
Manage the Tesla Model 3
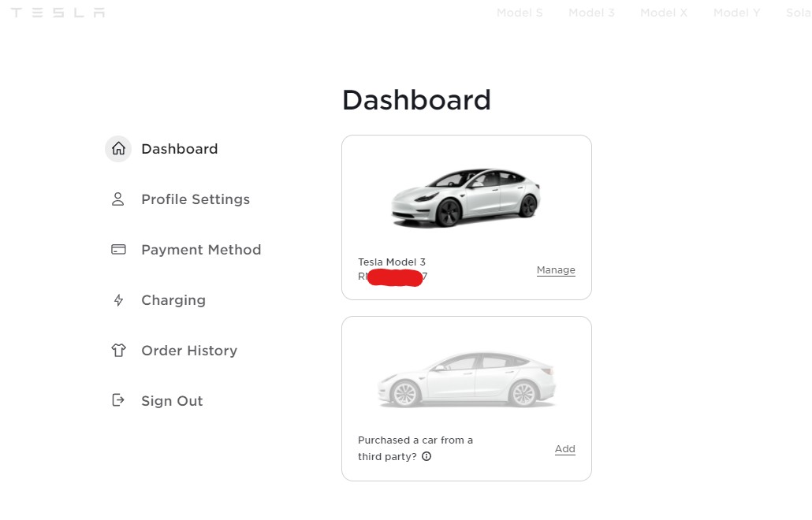pos(556,270)
